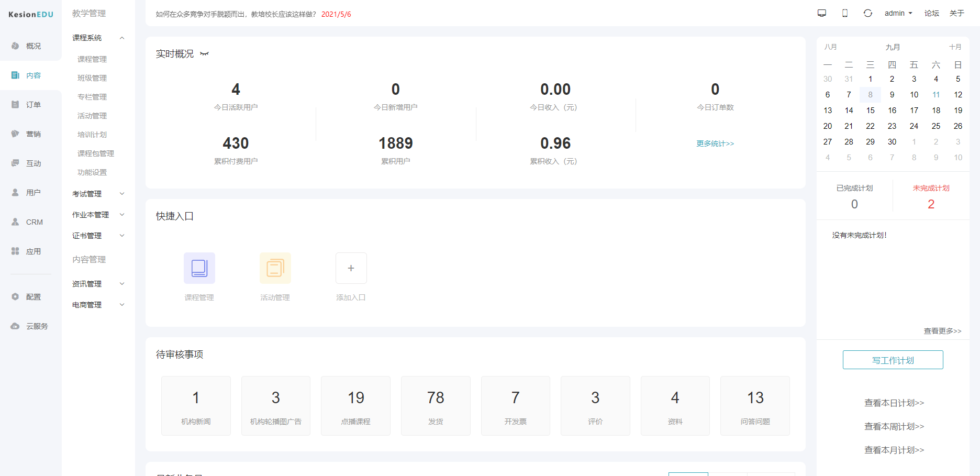
Task: Click the desktop monitor icon in header
Action: 822,13
